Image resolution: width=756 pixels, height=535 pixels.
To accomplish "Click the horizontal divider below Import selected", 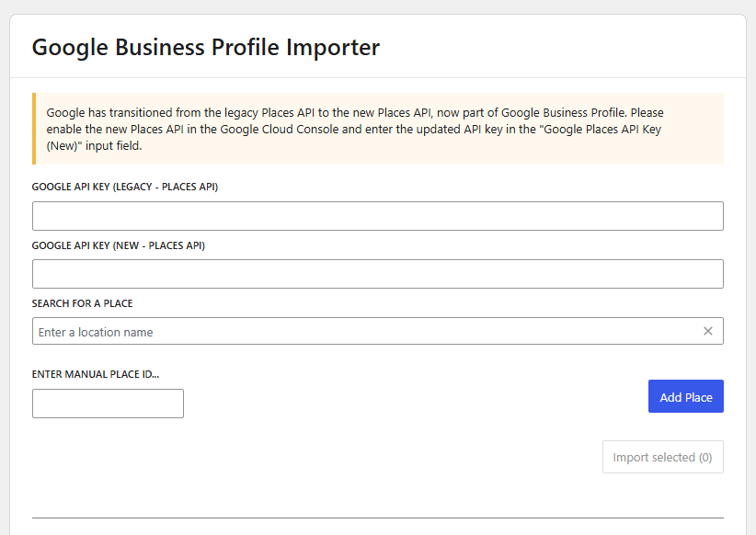I will pyautogui.click(x=377, y=518).
